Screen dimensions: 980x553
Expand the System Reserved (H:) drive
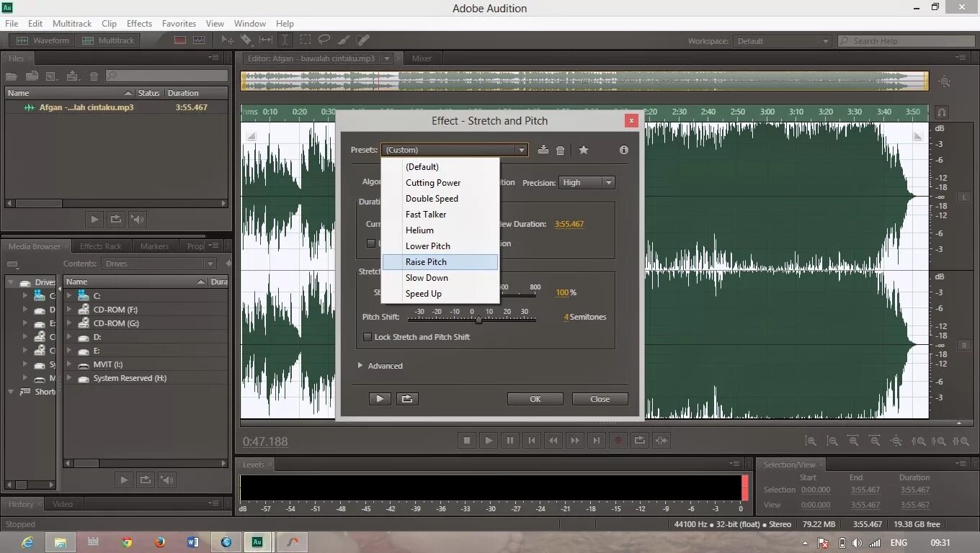click(70, 378)
